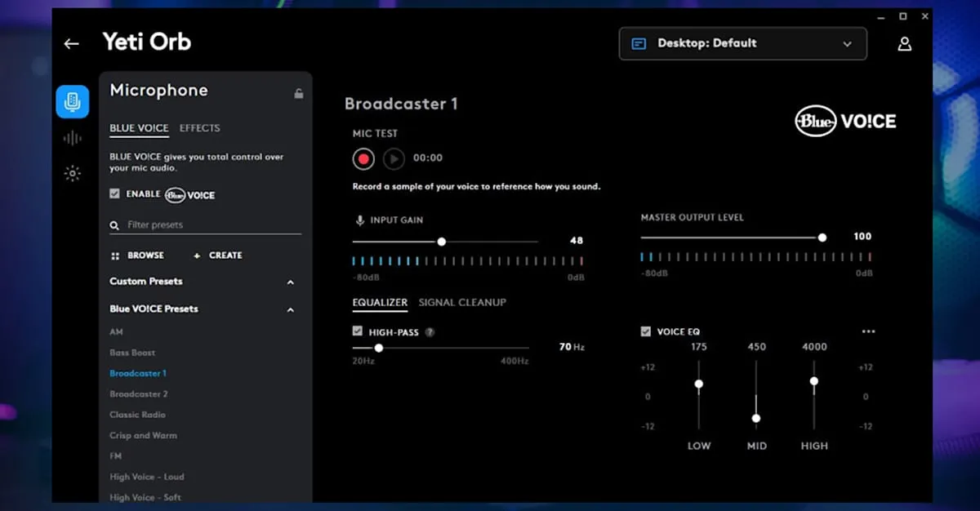This screenshot has width=980, height=511.
Task: Select the microphone sidebar icon
Action: point(73,101)
